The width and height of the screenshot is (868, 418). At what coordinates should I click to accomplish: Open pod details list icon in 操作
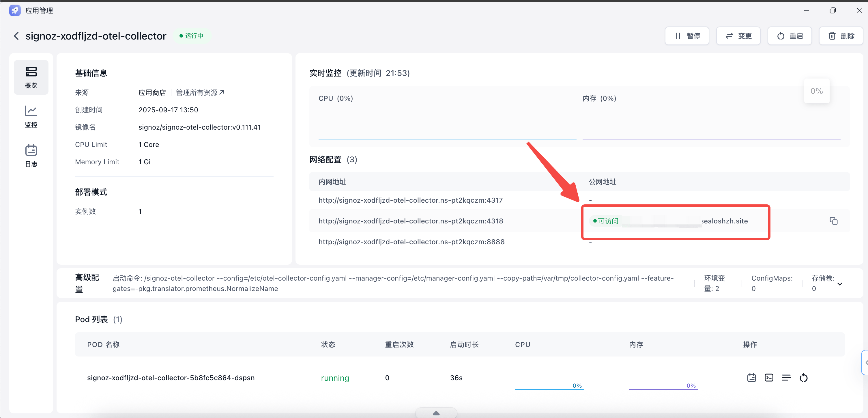coord(786,378)
